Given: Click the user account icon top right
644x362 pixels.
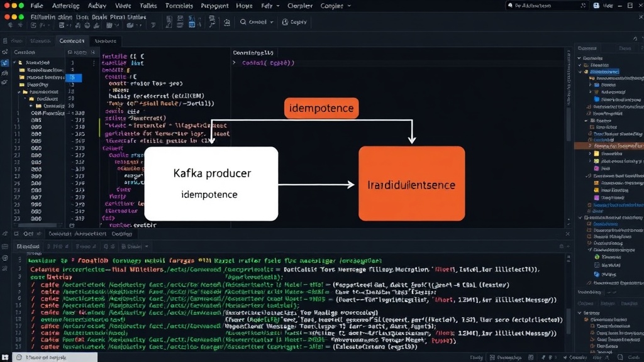Looking at the screenshot, I should 596,6.
